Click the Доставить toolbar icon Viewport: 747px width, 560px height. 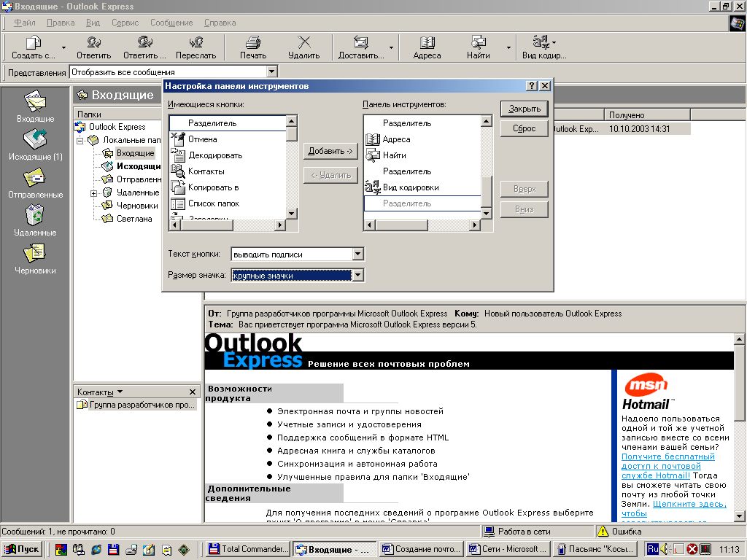(360, 42)
